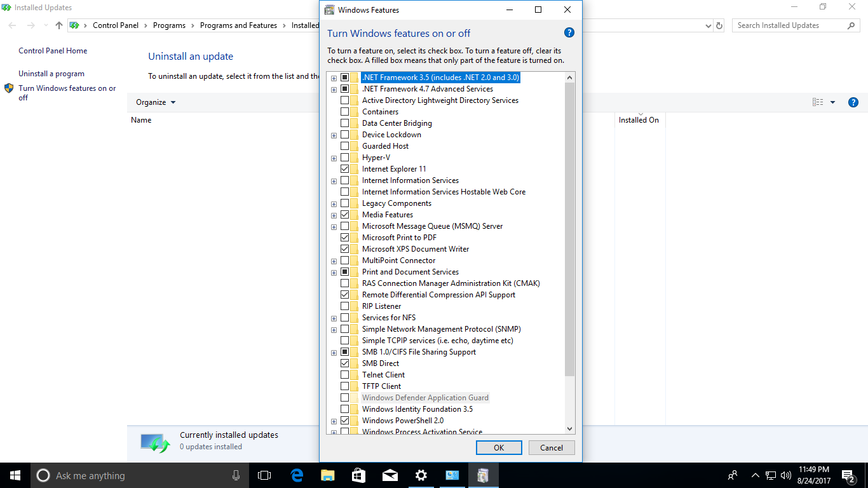This screenshot has height=488, width=868.
Task: Click the clock and date in taskbar
Action: [813, 475]
